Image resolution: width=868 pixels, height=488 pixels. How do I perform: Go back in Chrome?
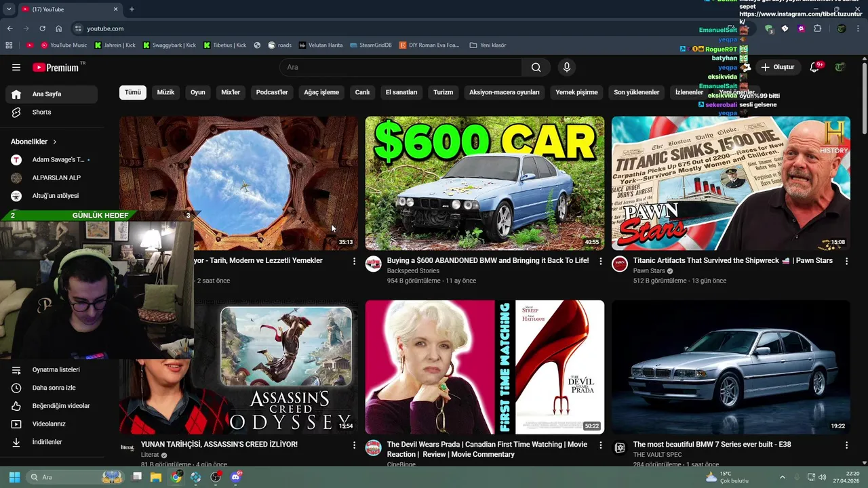click(9, 28)
